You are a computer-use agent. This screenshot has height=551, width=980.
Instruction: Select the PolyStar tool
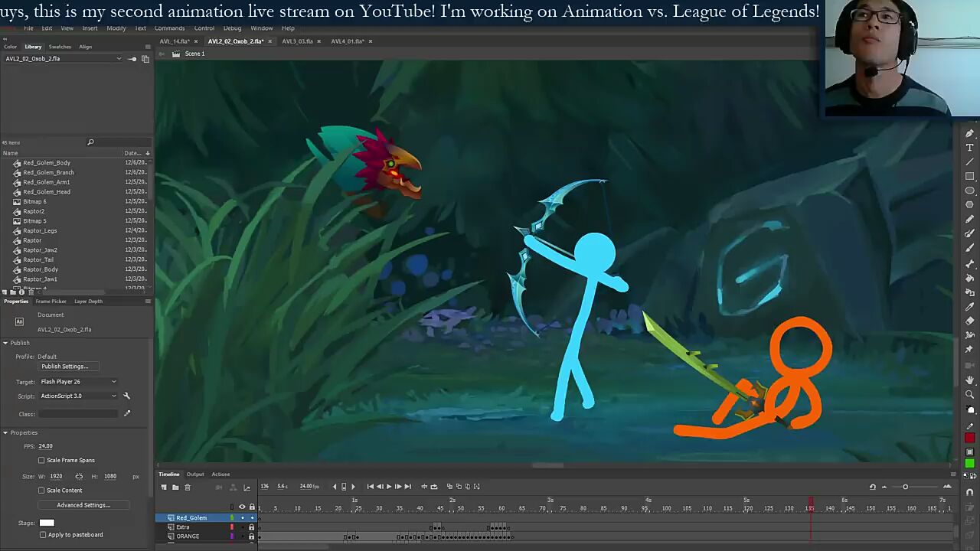pos(969,205)
